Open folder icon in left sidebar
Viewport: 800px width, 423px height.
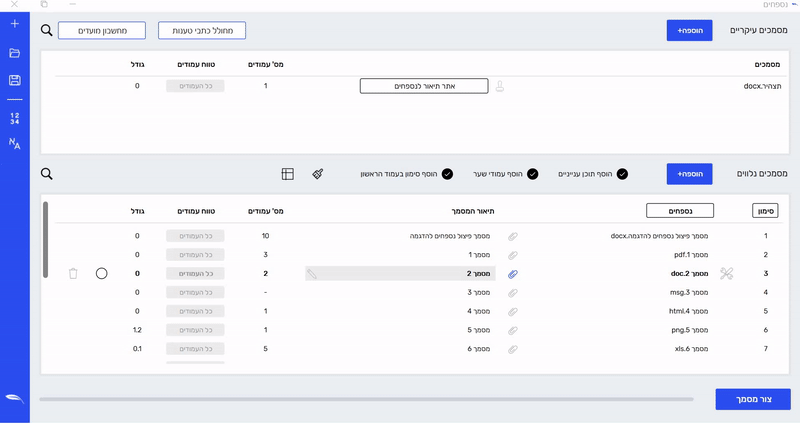(14, 53)
